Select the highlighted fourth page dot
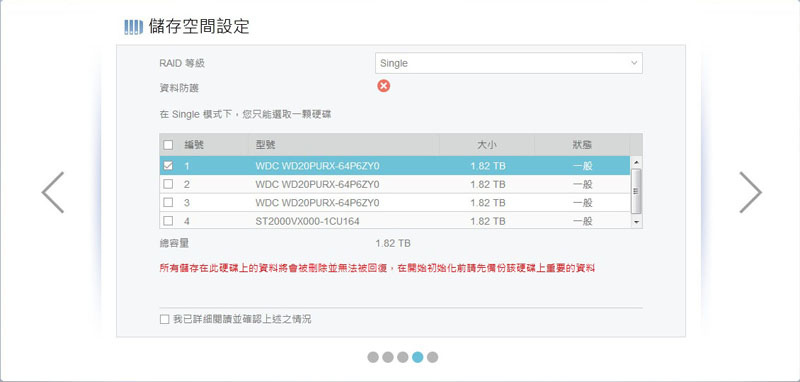Image resolution: width=800 pixels, height=382 pixels. tap(417, 357)
